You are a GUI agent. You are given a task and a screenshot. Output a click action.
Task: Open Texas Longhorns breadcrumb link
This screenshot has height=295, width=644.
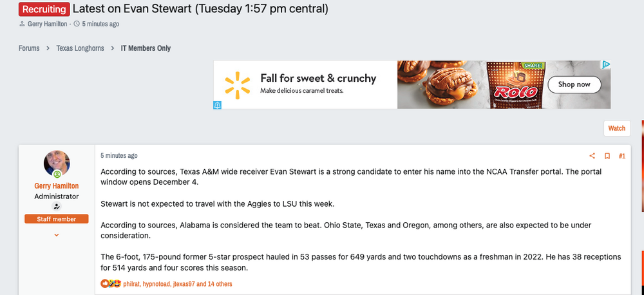[80, 48]
